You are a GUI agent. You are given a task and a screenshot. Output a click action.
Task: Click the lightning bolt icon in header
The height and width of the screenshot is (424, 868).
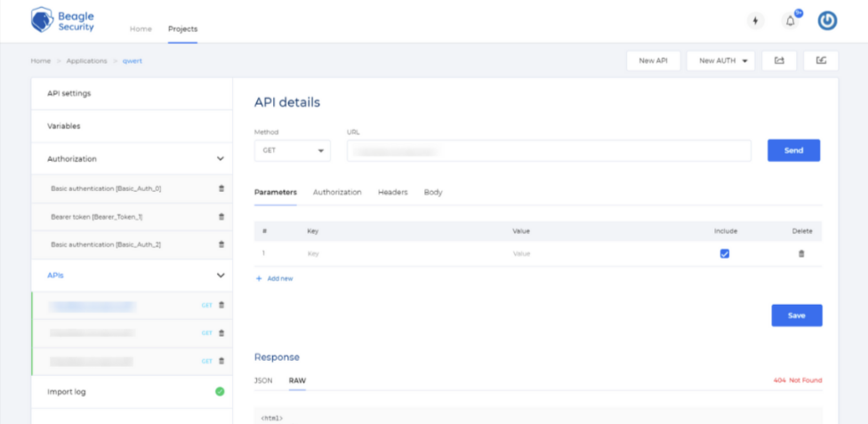click(756, 21)
